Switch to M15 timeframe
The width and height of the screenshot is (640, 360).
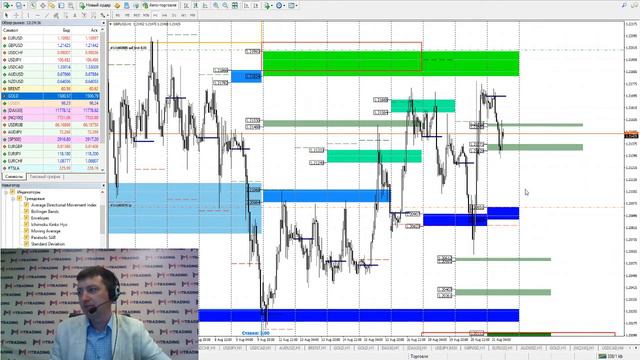[136, 15]
